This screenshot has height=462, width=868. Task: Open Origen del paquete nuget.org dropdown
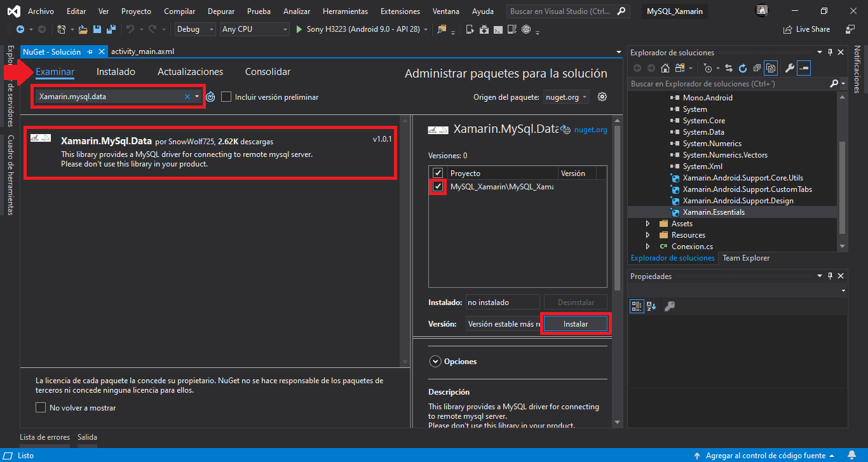567,97
